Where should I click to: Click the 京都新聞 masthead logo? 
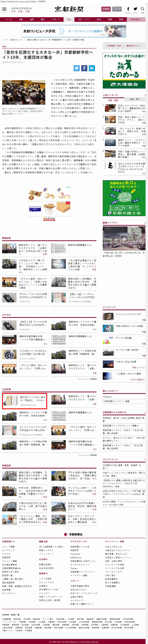pyautogui.click(x=69, y=9)
